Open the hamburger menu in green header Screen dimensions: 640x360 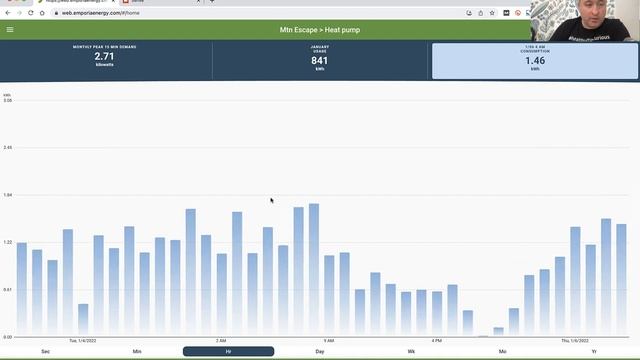coord(10,29)
